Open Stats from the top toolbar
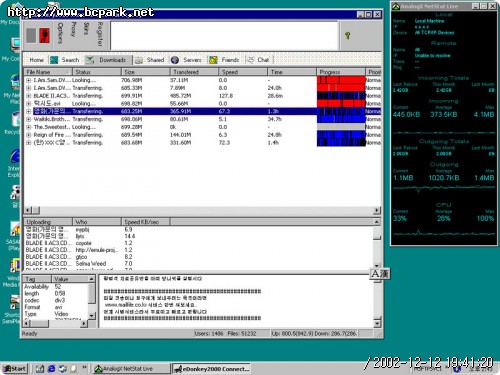Screen dimensions: 500x375 [x=86, y=29]
